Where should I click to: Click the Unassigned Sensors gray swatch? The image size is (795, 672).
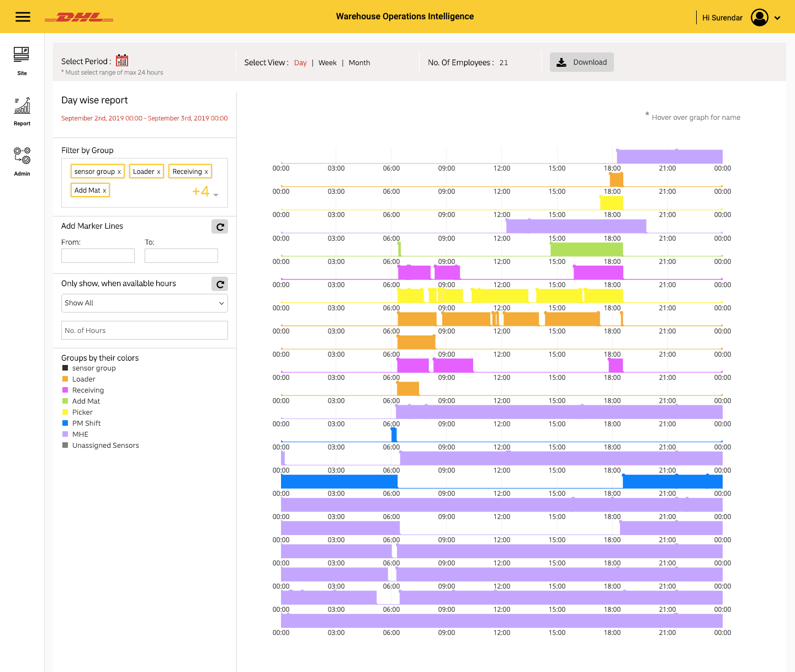[65, 445]
